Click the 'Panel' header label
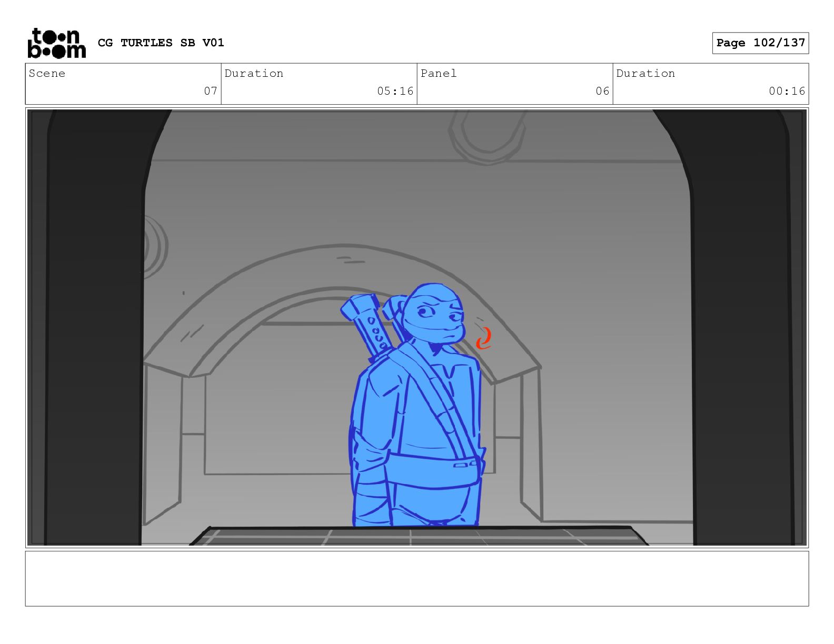The height and width of the screenshot is (644, 834). pos(439,73)
